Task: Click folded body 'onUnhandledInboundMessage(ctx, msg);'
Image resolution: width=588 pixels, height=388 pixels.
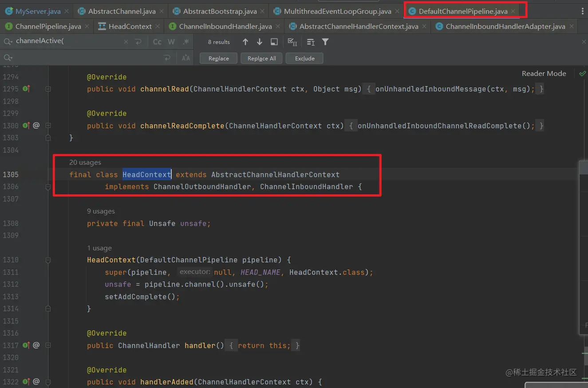Action: point(455,89)
